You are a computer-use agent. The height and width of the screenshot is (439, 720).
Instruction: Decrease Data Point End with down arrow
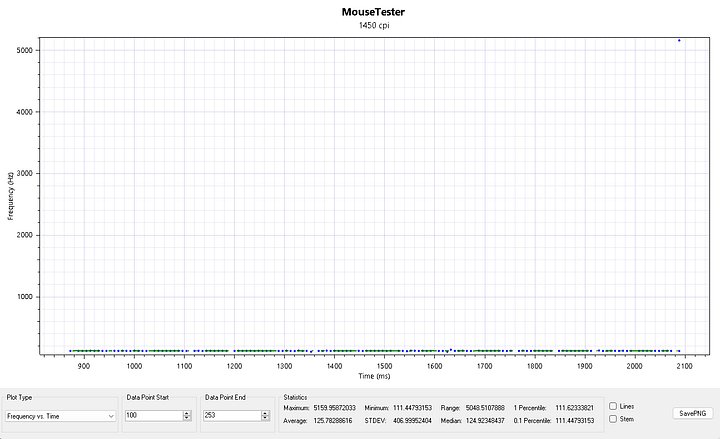(265, 418)
